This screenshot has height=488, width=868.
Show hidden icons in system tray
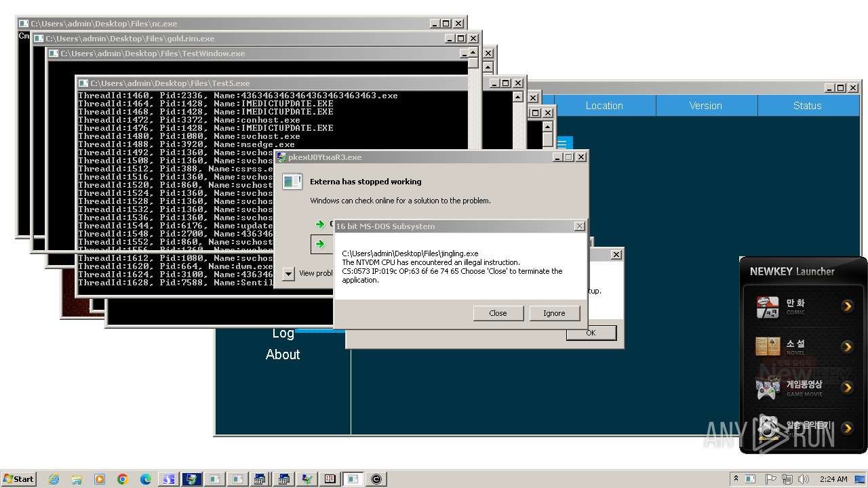pyautogui.click(x=736, y=479)
